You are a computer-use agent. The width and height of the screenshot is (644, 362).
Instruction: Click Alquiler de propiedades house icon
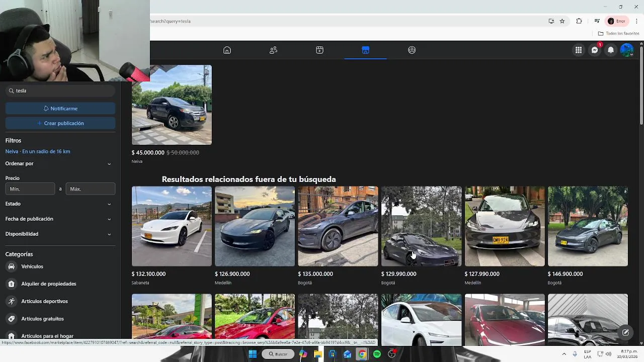12,284
